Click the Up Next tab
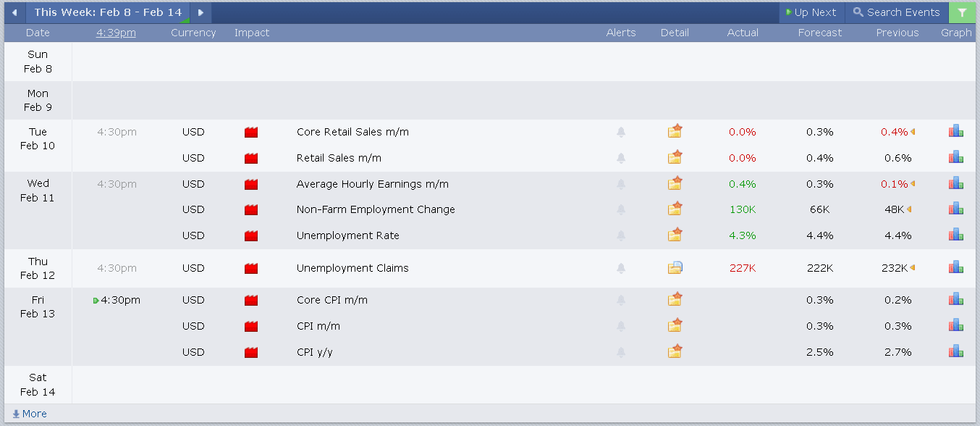Viewport: 980px width, 426px height. pyautogui.click(x=811, y=12)
